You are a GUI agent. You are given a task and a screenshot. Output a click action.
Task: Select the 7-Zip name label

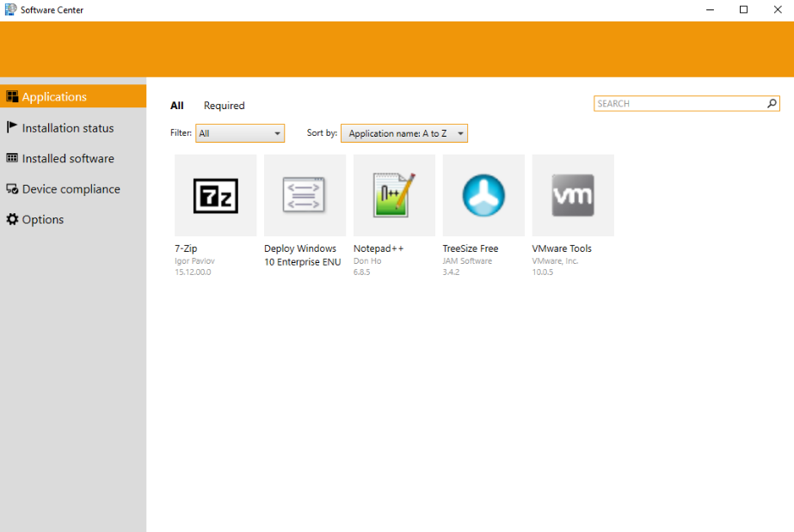click(x=186, y=248)
